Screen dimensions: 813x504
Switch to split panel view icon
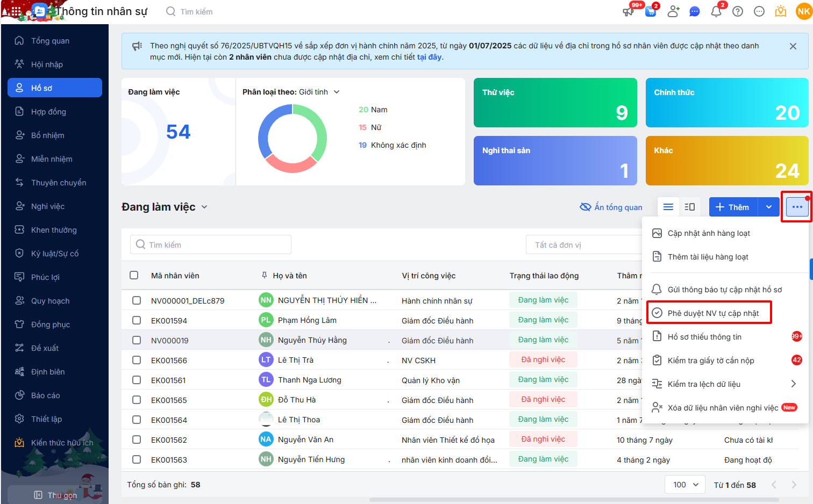[689, 207]
